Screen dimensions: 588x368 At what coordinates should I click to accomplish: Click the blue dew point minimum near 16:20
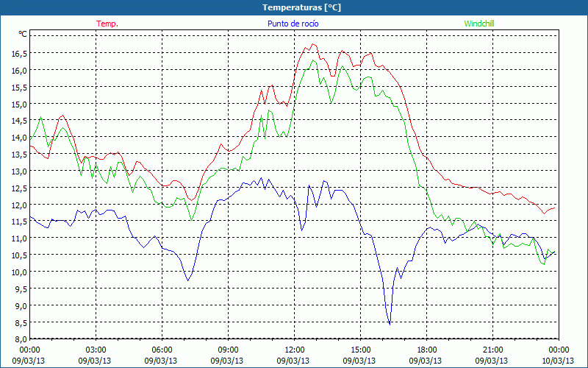[x=390, y=324]
